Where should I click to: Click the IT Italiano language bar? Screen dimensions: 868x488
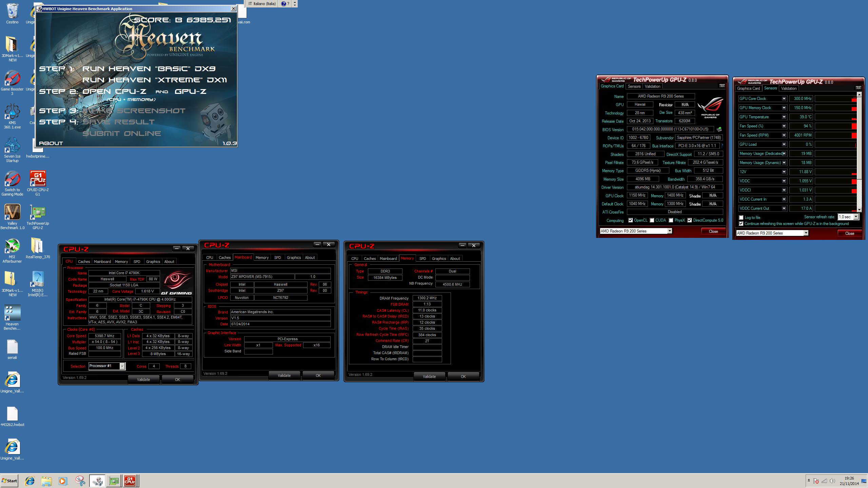262,4
